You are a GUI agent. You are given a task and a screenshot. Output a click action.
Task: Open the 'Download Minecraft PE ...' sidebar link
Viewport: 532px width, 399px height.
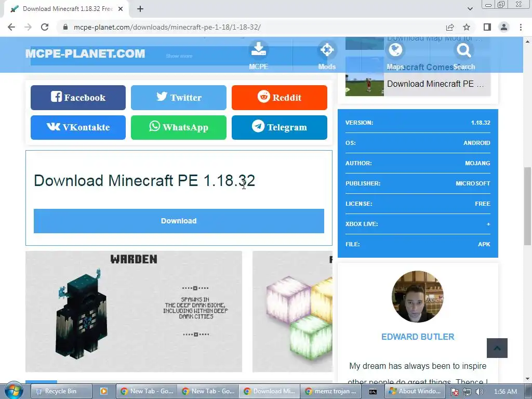(x=435, y=84)
